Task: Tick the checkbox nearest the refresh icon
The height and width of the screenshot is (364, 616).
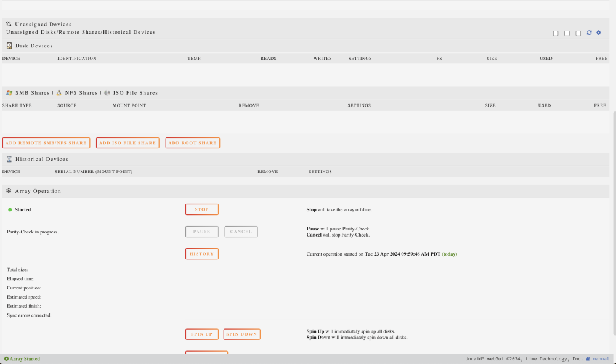Action: click(578, 34)
